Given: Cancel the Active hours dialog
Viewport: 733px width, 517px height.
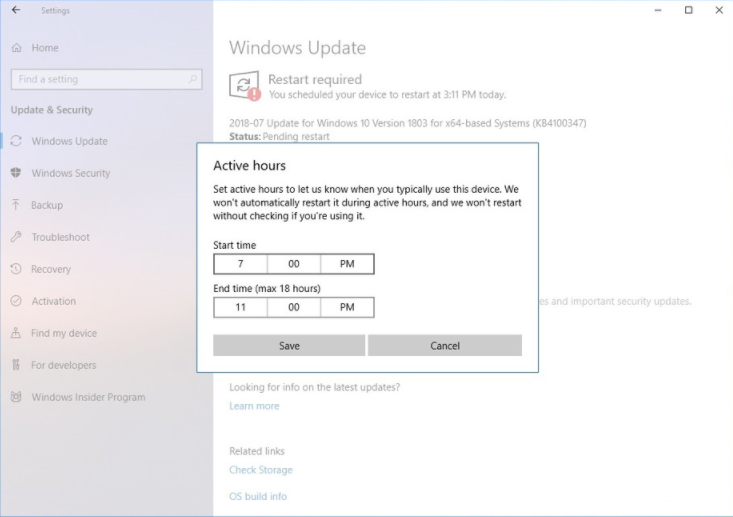Looking at the screenshot, I should 445,345.
